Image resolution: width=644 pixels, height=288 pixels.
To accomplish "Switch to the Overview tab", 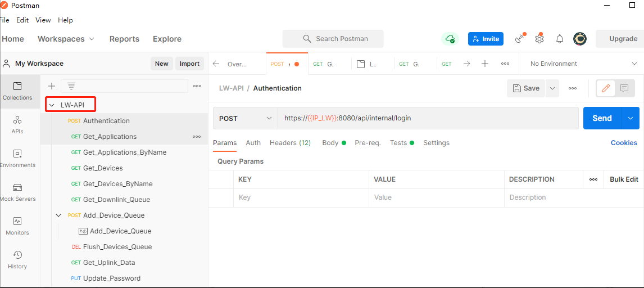I will [x=237, y=64].
